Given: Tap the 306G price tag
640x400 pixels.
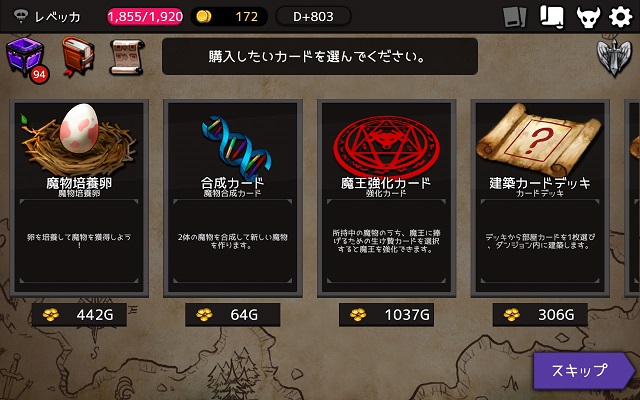Looking at the screenshot, I should point(540,315).
